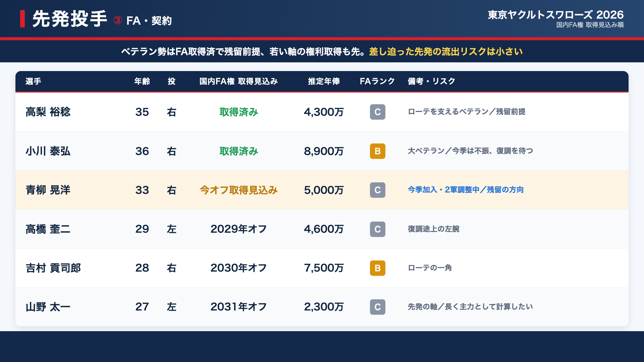
Task: Select the player name 山野 太一
Action: (x=48, y=307)
